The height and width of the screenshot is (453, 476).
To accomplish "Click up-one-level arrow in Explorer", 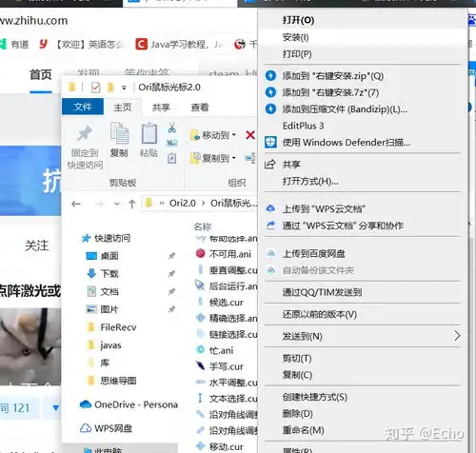I will click(132, 204).
